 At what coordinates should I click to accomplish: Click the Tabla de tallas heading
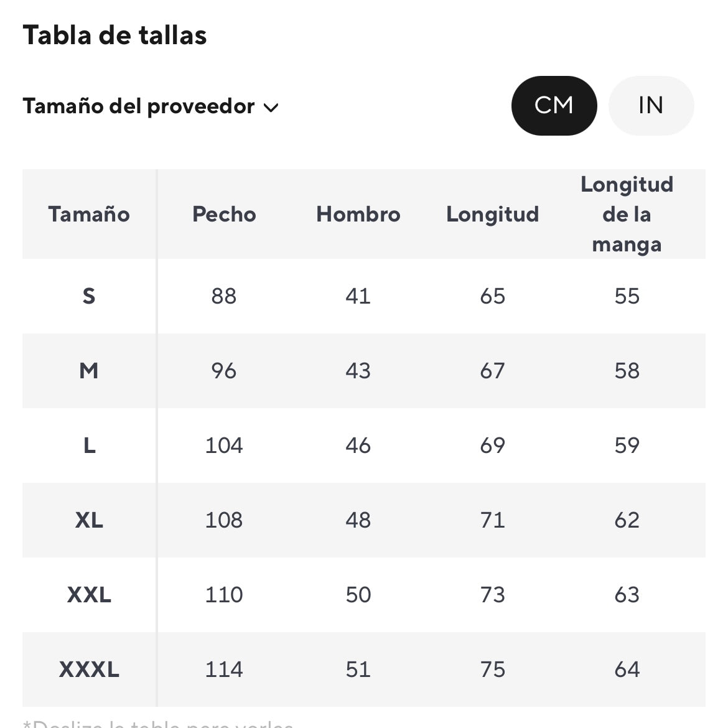click(115, 35)
